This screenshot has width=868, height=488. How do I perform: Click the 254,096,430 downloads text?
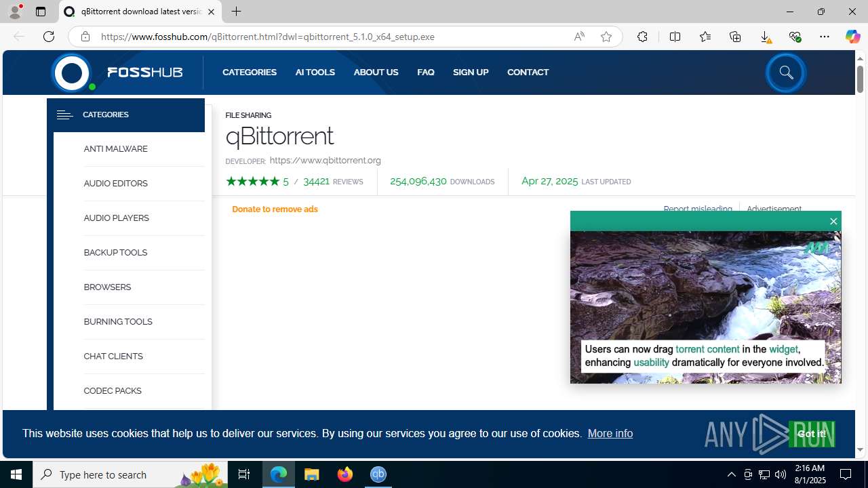coord(442,182)
